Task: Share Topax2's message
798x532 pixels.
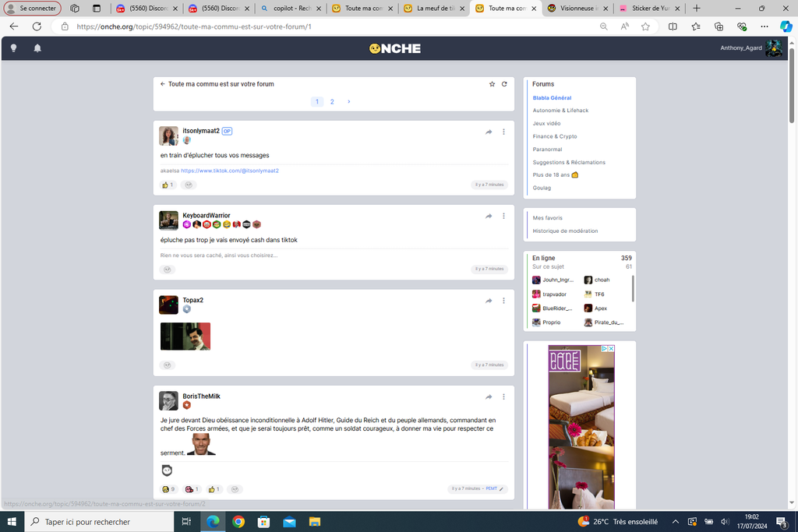Action: tap(489, 301)
